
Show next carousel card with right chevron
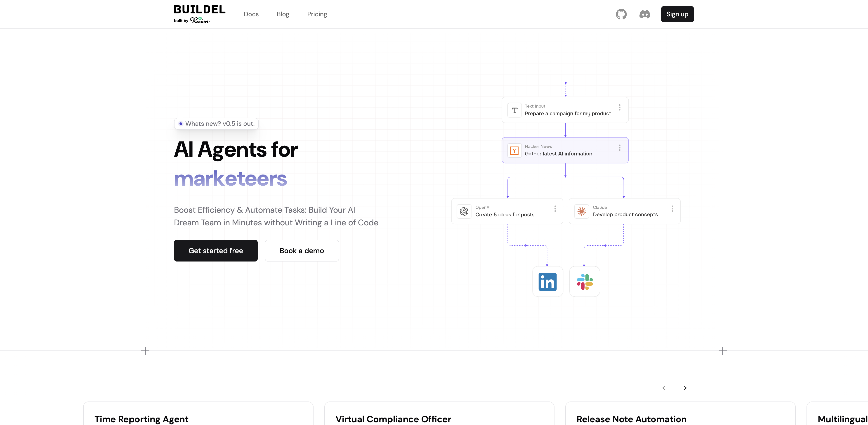(685, 388)
